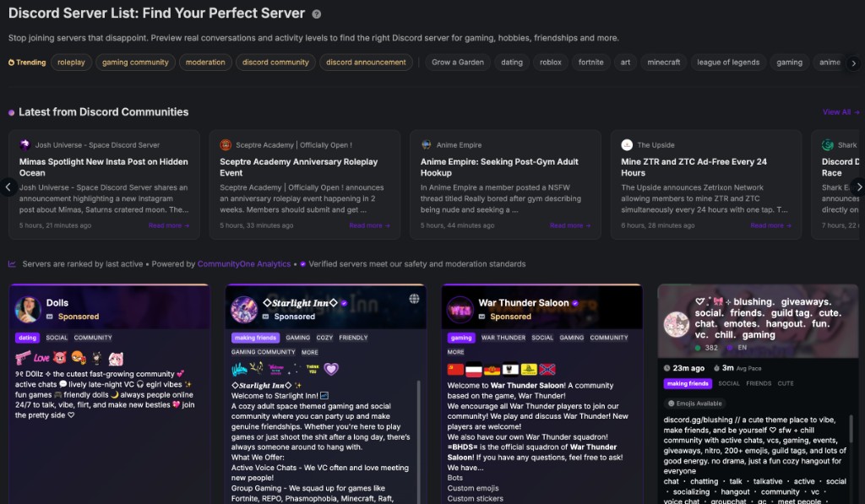Click the Shark server avatar icon
865x504 pixels.
point(828,145)
